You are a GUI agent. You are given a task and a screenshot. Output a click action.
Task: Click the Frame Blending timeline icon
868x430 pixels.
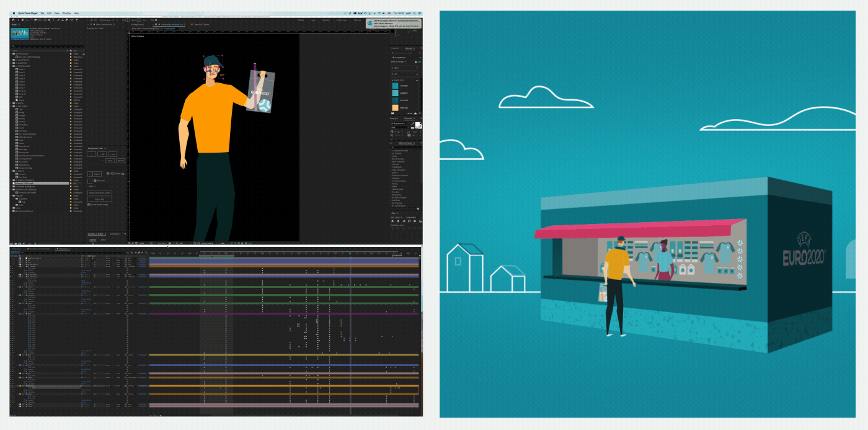[x=139, y=253]
